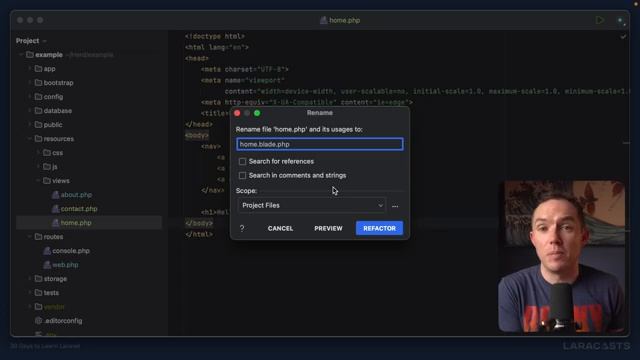The image size is (640, 360).
Task: Collapse the example project root
Action: [x=21, y=55]
